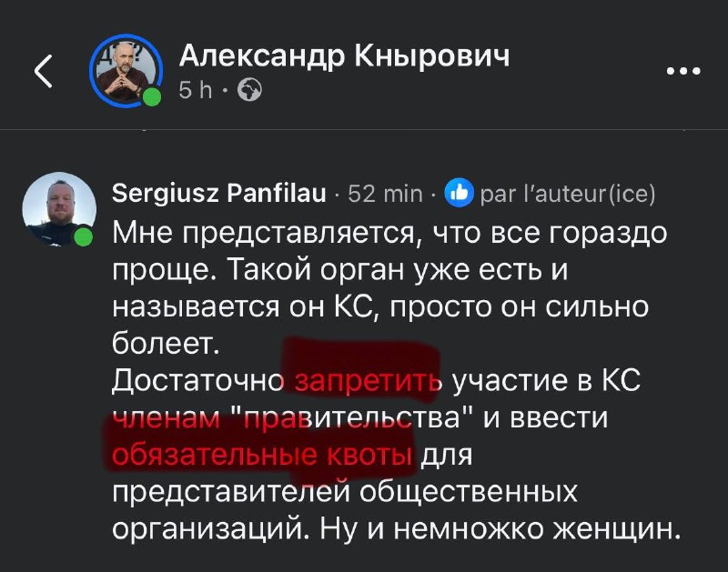
Task: Tap green online dot on commenter's avatar
Action: tap(84, 236)
